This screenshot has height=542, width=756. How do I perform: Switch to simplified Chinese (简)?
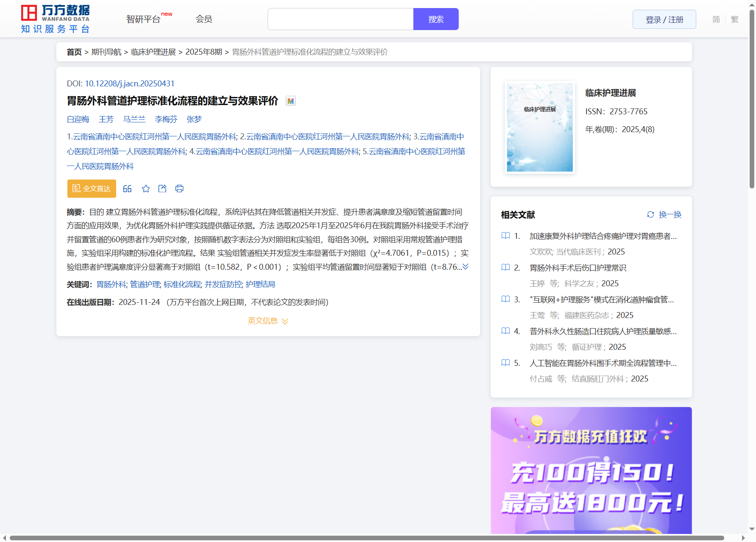[716, 19]
